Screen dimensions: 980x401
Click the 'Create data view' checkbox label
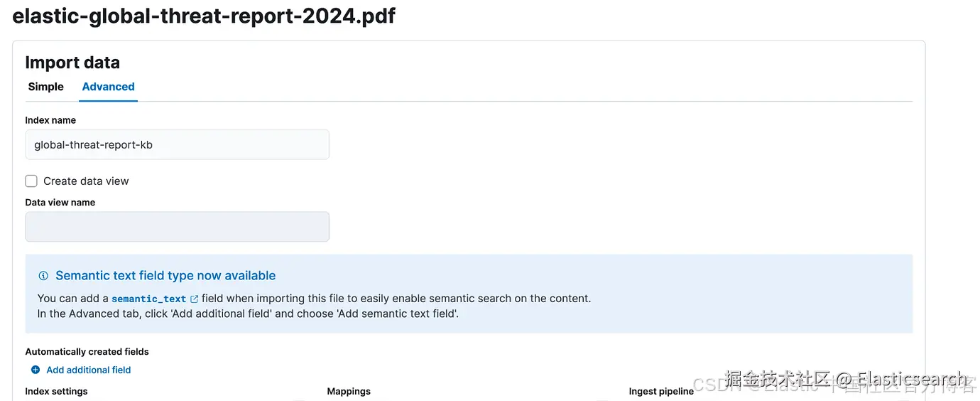86,181
